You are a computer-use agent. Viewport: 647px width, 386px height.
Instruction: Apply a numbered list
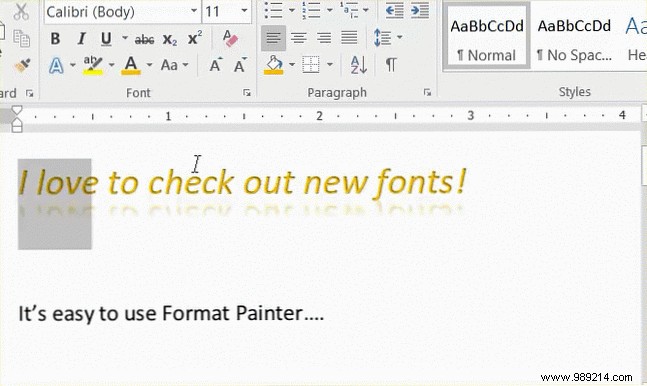click(311, 10)
